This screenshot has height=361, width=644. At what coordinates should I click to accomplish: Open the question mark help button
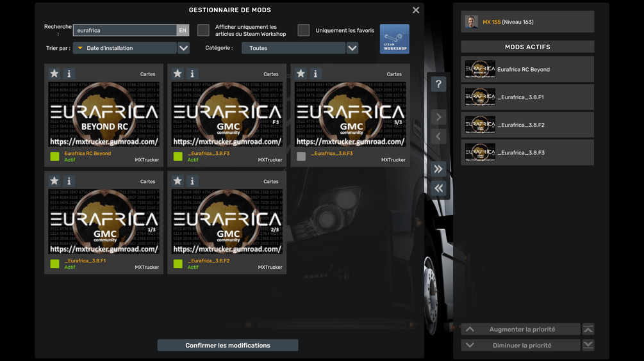tap(438, 84)
